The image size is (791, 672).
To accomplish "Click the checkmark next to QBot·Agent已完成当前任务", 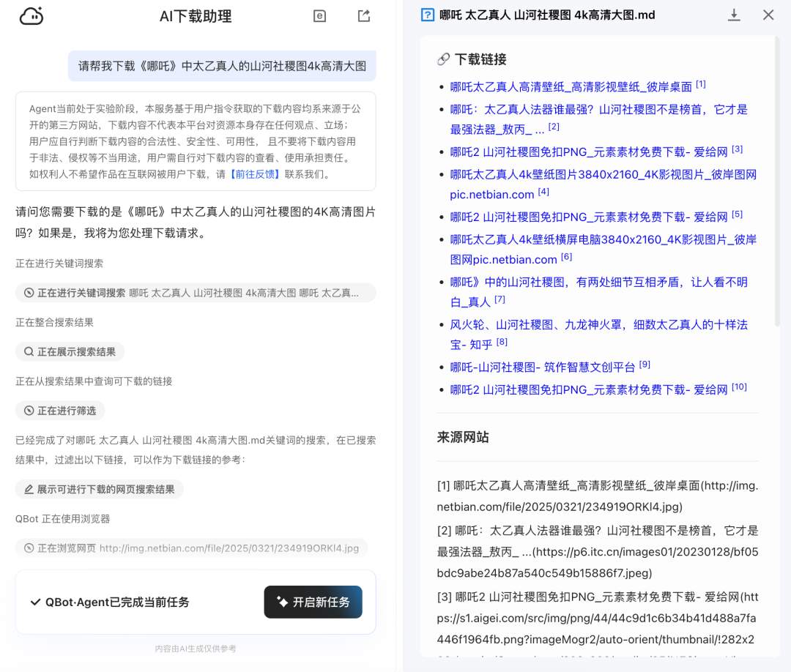I will [35, 602].
